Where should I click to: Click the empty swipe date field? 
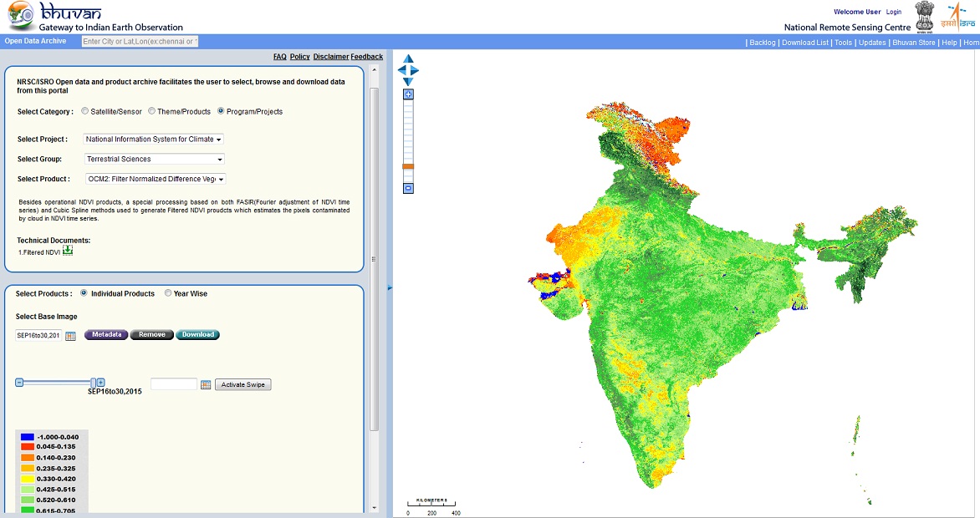tap(174, 384)
